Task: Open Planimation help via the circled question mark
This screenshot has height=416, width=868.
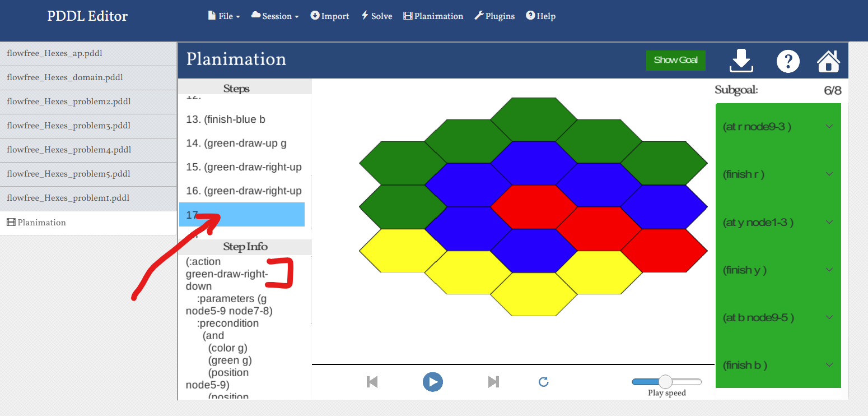Action: [x=788, y=61]
